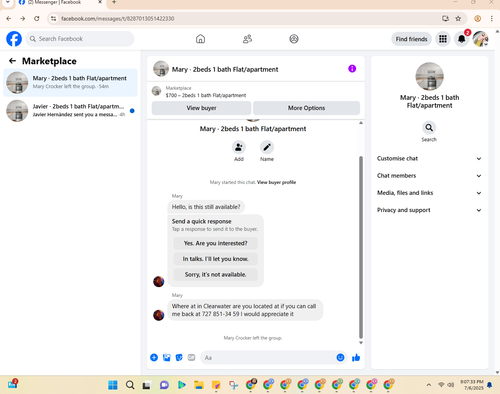Open the Facebook menu grid icon
Screen dimensions: 500x394
click(x=443, y=39)
